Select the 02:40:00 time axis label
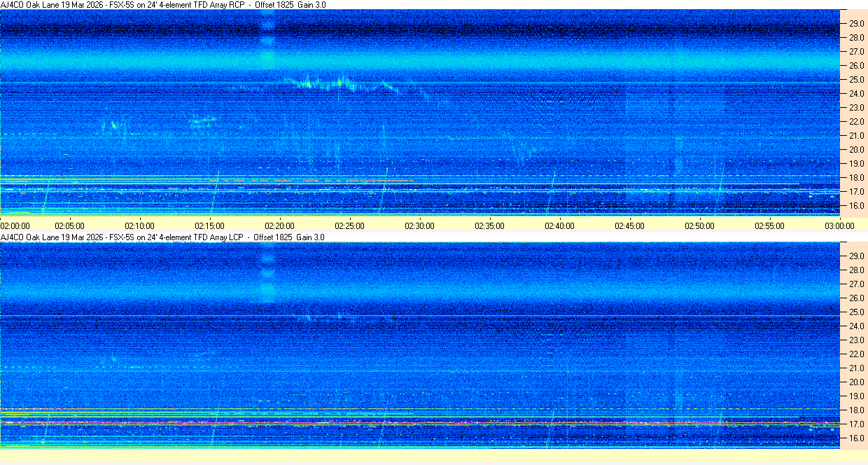The image size is (868, 465). (x=559, y=226)
